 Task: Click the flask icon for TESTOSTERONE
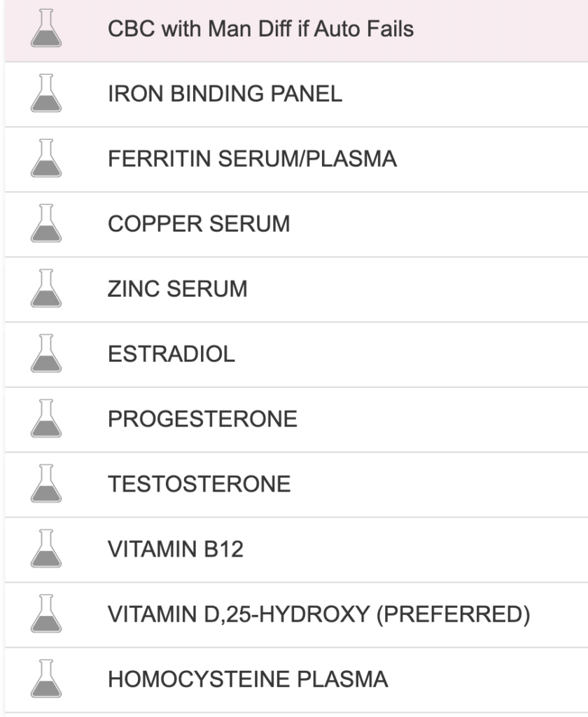[46, 483]
